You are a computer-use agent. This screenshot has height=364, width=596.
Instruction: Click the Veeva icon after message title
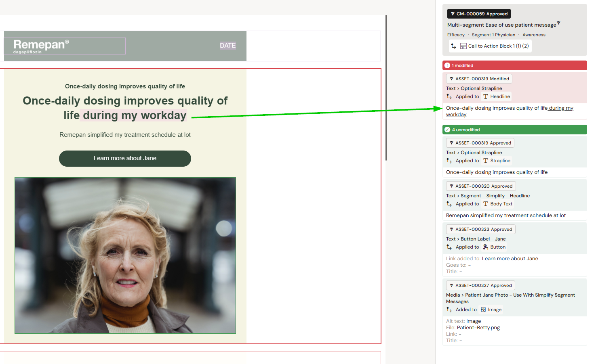point(558,23)
